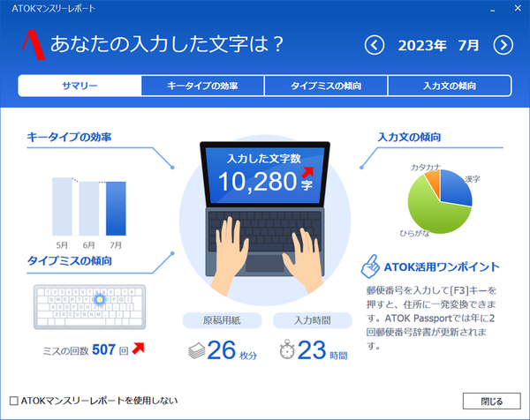Click the 5月 bar in chart

tap(62, 206)
